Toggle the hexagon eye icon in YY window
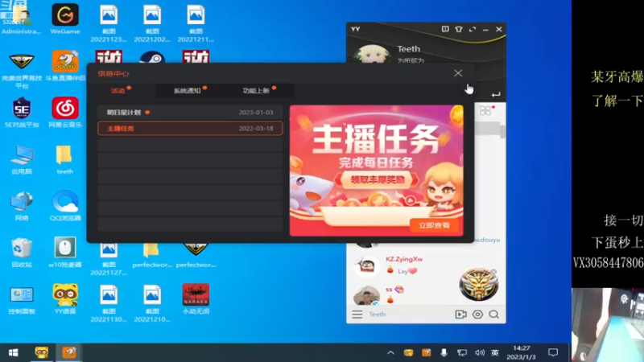This screenshot has width=644, height=362. (477, 315)
